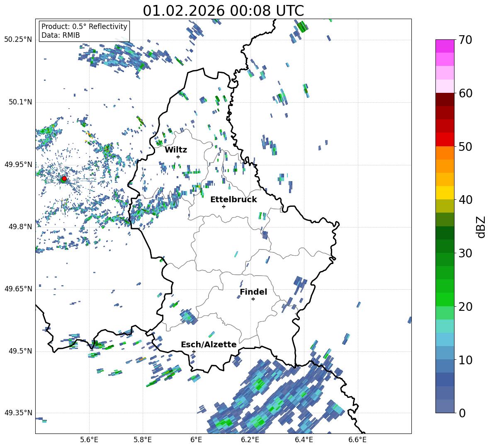Click the red radar site marker dot
This screenshot has height=448, width=491.
64,179
